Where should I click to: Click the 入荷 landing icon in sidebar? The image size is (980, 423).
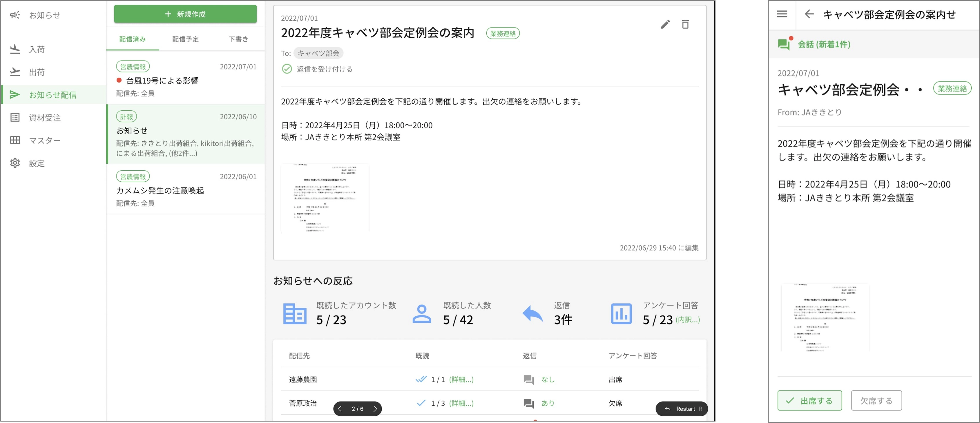pyautogui.click(x=15, y=49)
